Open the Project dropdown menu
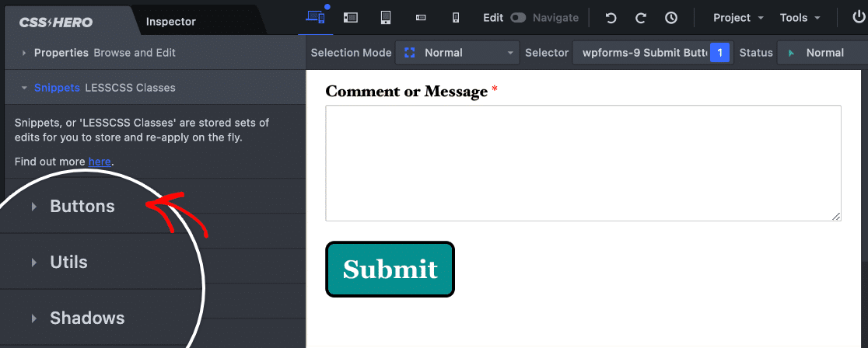The height and width of the screenshot is (348, 868). [738, 18]
